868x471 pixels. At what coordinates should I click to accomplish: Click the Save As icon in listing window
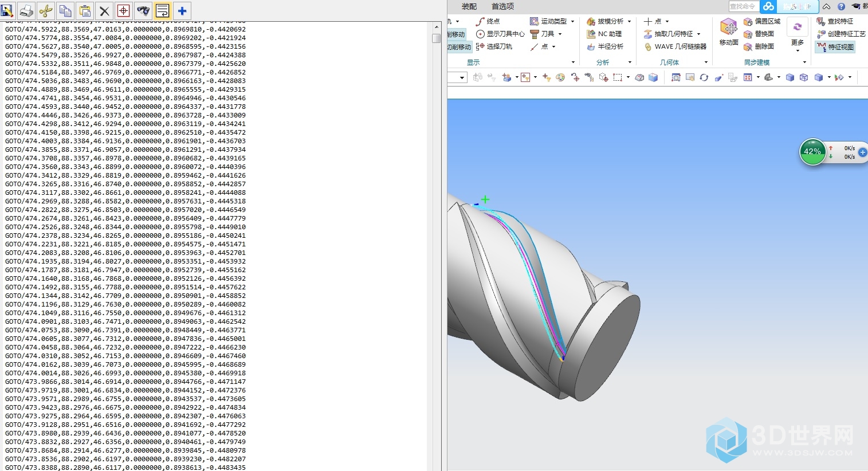coord(7,10)
